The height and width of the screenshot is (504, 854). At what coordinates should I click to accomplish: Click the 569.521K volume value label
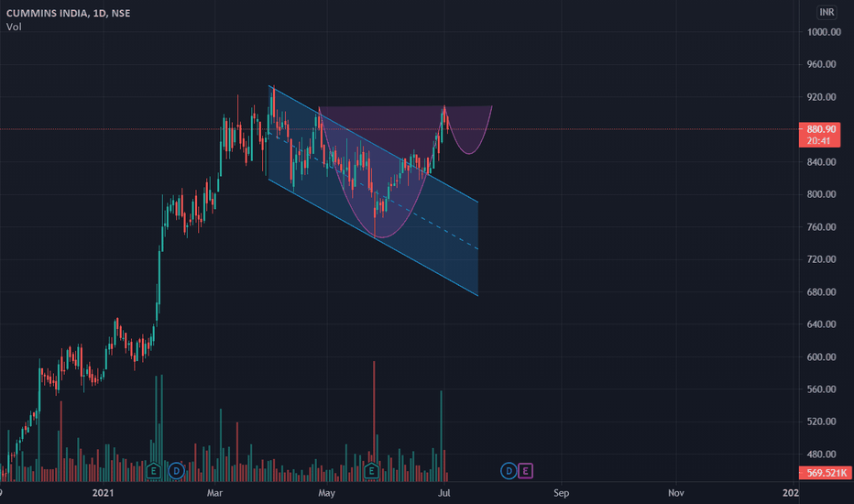(825, 473)
